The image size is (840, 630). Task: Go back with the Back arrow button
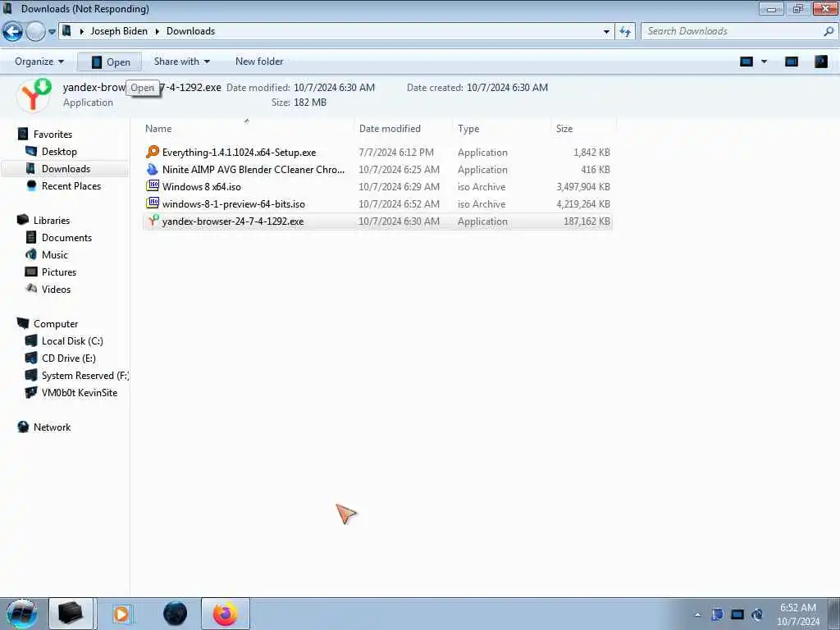coord(12,32)
